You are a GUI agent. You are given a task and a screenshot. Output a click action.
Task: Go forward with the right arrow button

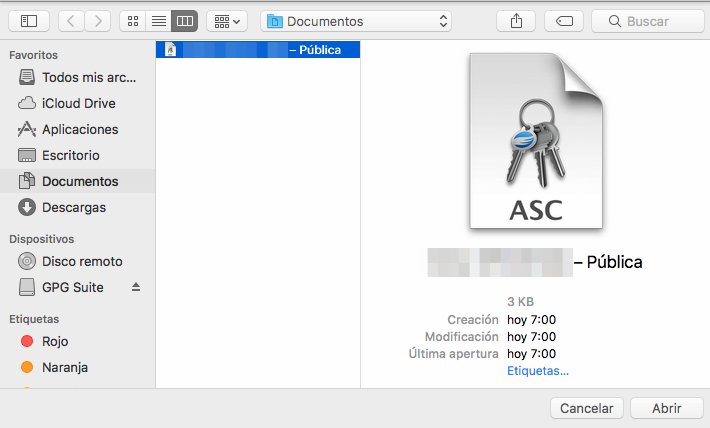[97, 21]
